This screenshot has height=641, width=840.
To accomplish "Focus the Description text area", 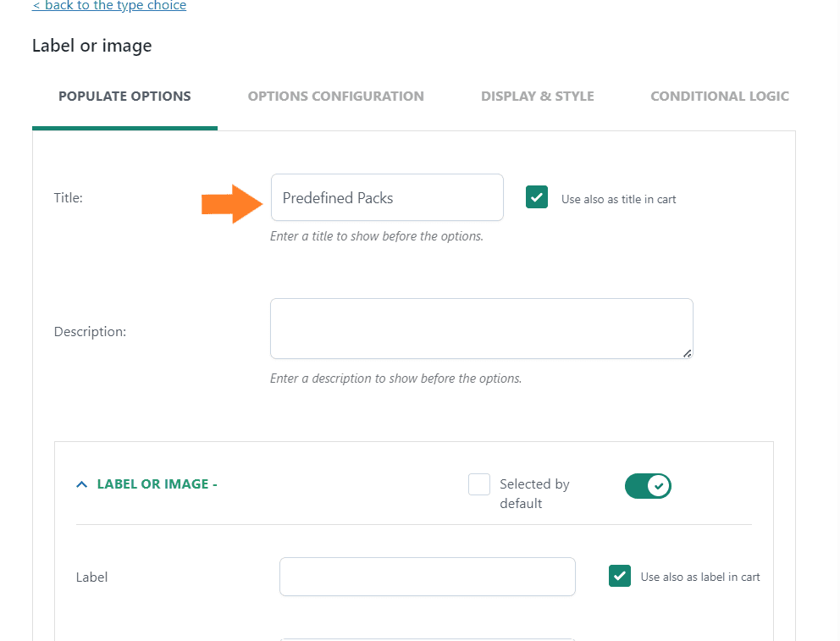I will tap(482, 329).
